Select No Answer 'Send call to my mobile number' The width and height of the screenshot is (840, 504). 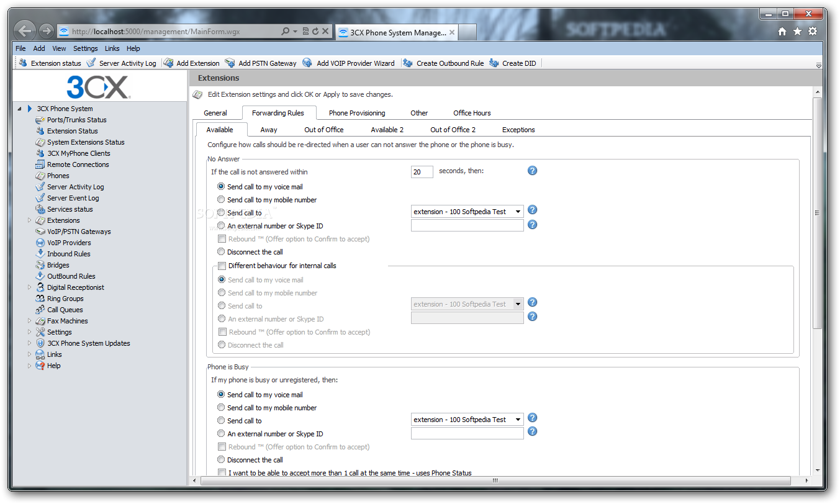pyautogui.click(x=221, y=199)
